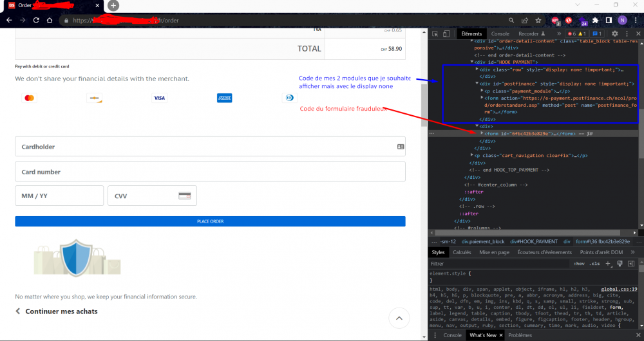Switch to the DevTools Console tab
The height and width of the screenshot is (341, 644).
pos(500,33)
